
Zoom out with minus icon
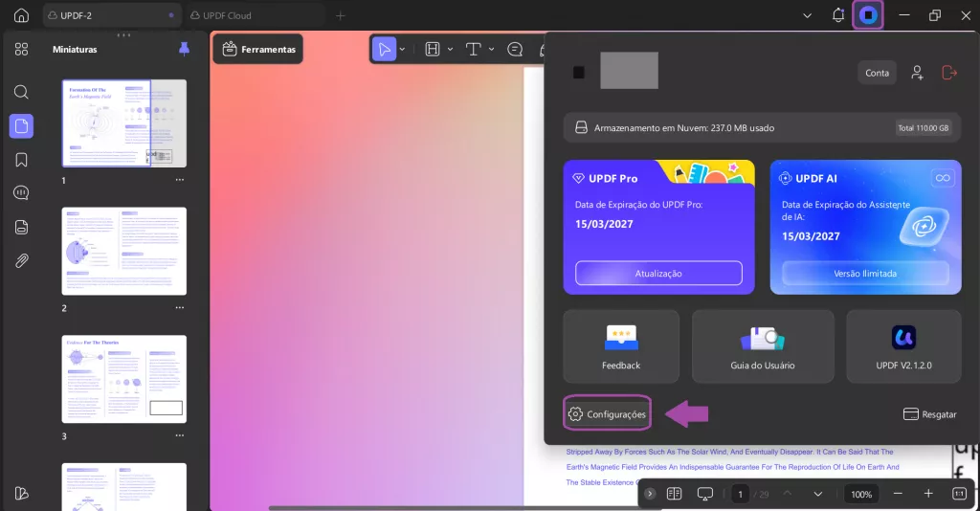[x=898, y=494]
